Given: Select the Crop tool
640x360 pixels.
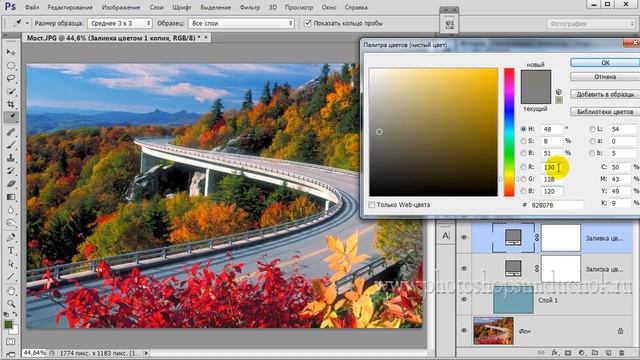Looking at the screenshot, I should coord(11,104).
